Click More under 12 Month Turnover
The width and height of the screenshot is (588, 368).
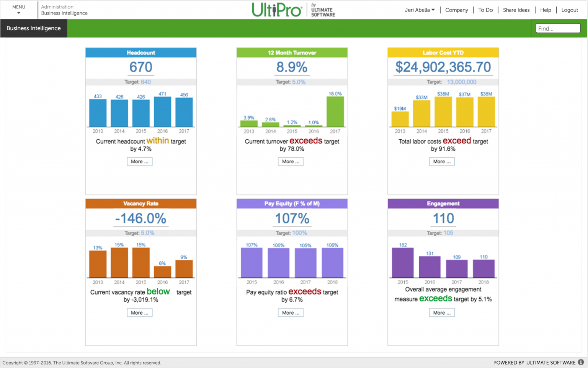point(291,161)
